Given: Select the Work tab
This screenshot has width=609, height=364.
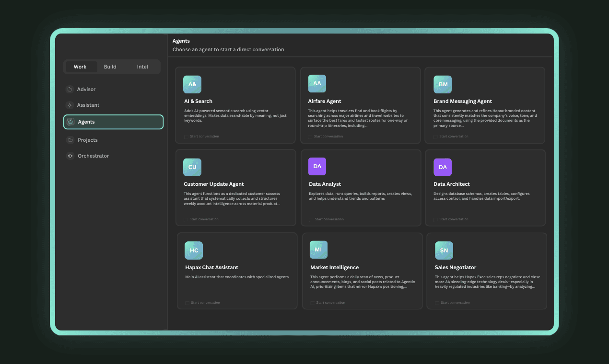Looking at the screenshot, I should click(x=80, y=67).
